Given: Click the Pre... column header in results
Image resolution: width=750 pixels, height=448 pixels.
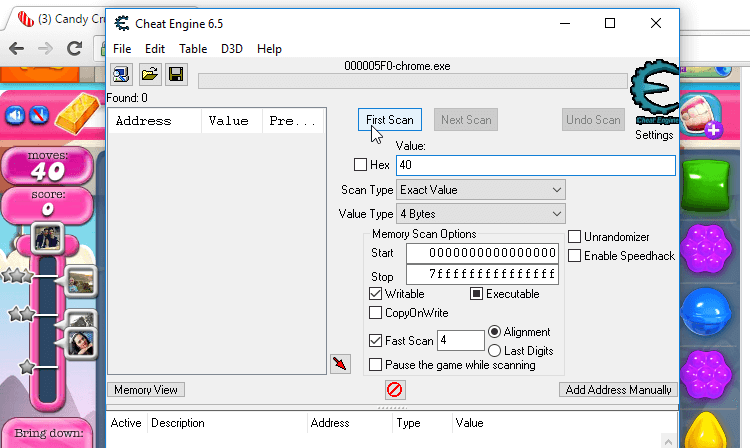Looking at the screenshot, I should (293, 121).
